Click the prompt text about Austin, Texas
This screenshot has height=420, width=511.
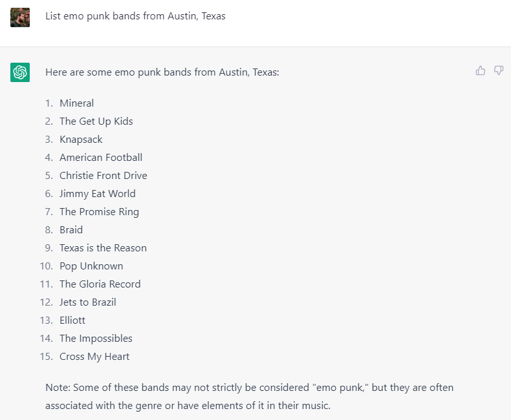pos(135,16)
